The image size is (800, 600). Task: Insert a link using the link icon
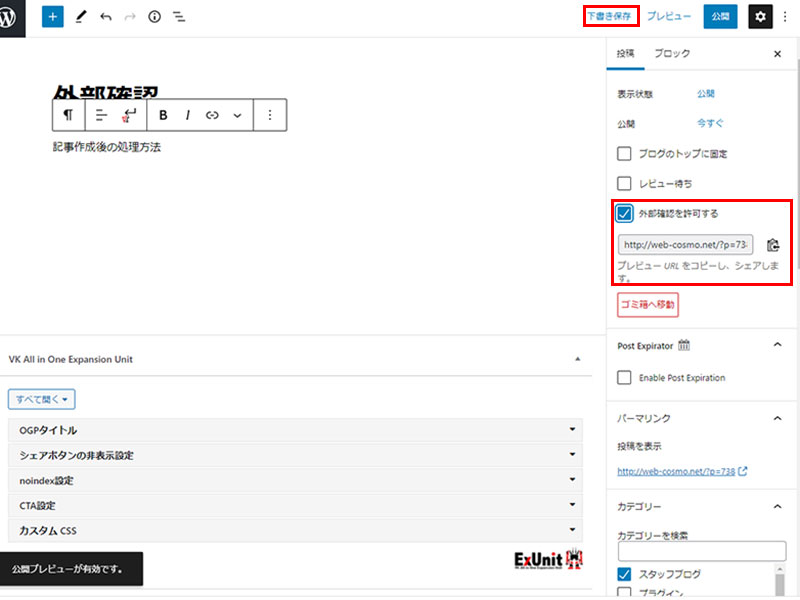click(212, 115)
